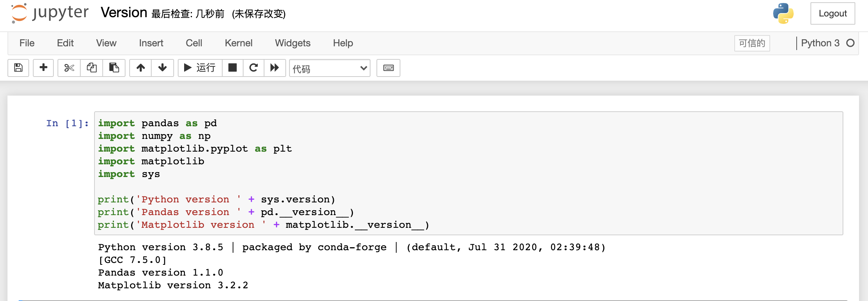This screenshot has width=868, height=301.
Task: Click the notebook title Version to rename
Action: (124, 13)
